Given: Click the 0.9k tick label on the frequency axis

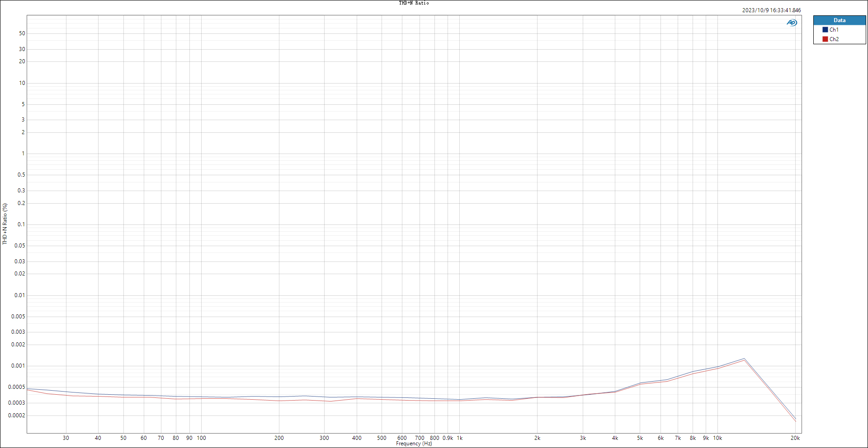Looking at the screenshot, I should click(x=448, y=438).
